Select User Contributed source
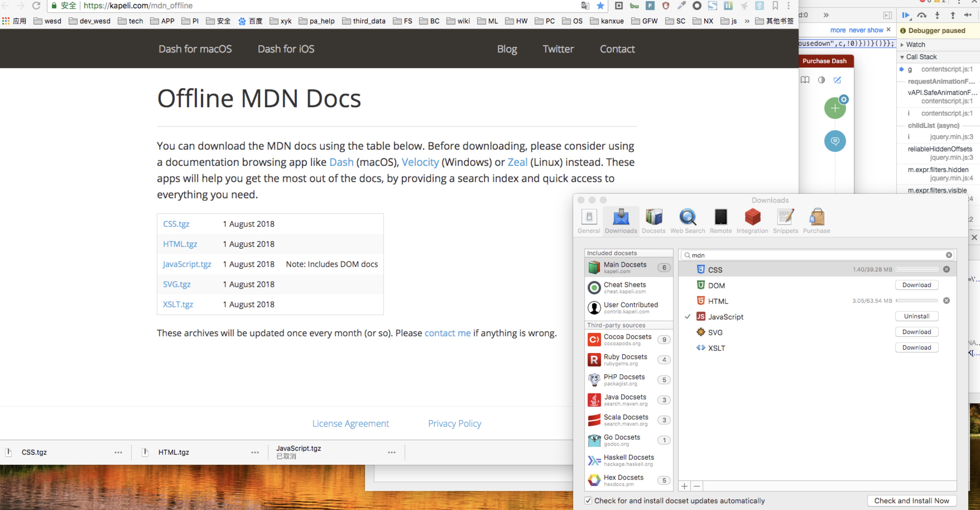The height and width of the screenshot is (510, 980). pyautogui.click(x=628, y=308)
